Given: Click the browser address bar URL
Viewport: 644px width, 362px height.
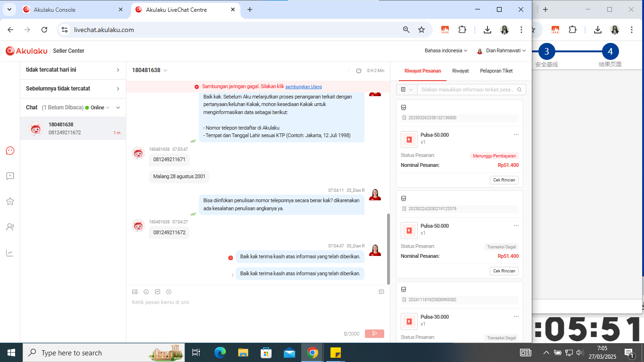Looking at the screenshot, I should tap(104, 30).
